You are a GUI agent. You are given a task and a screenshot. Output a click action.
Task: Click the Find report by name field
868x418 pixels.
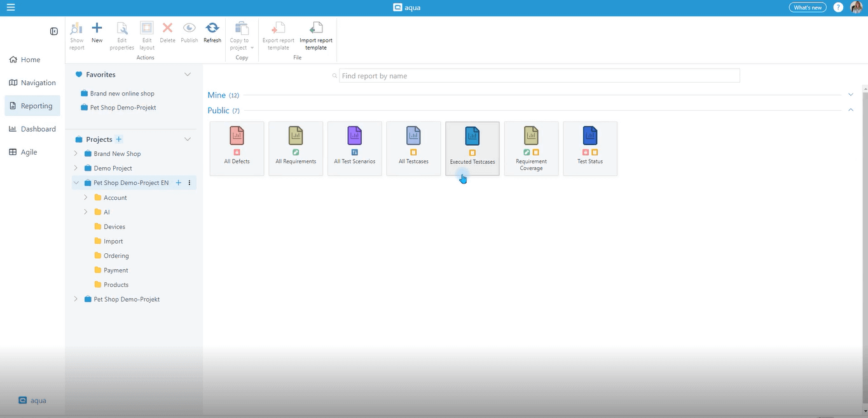click(x=539, y=76)
